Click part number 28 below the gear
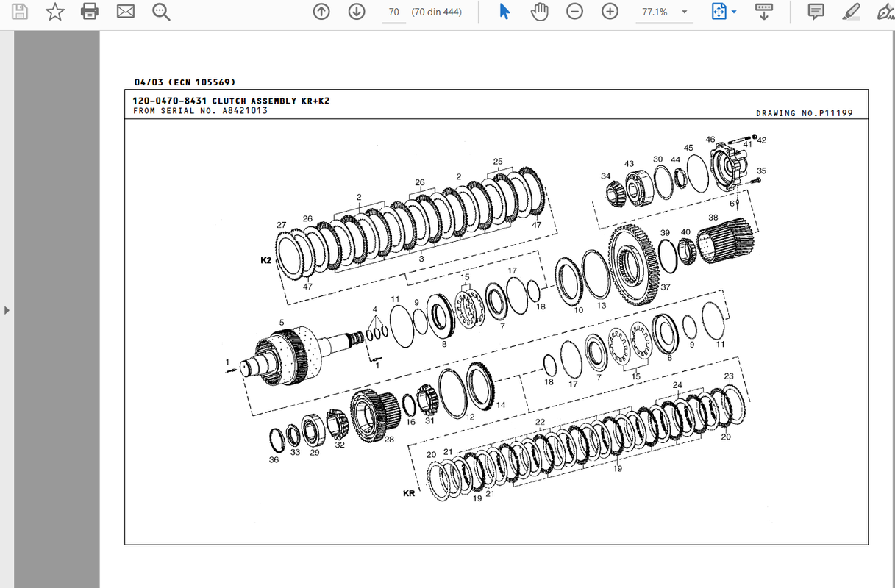The width and height of the screenshot is (895, 588). pos(389,440)
